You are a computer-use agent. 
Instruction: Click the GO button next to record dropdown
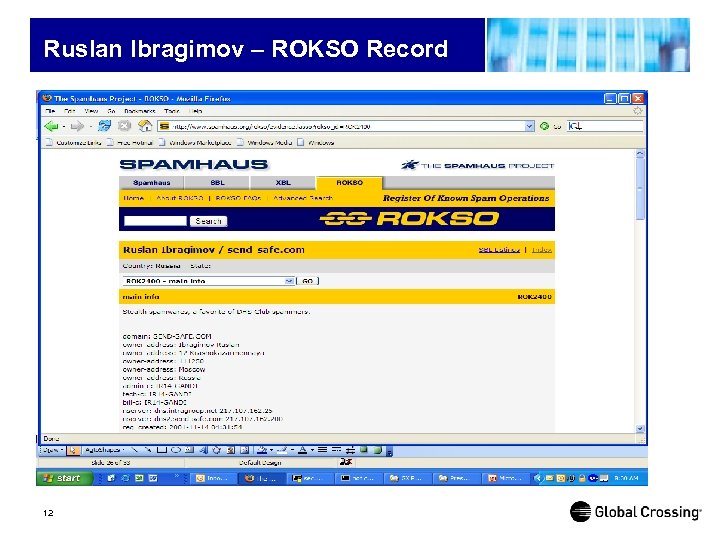(308, 281)
